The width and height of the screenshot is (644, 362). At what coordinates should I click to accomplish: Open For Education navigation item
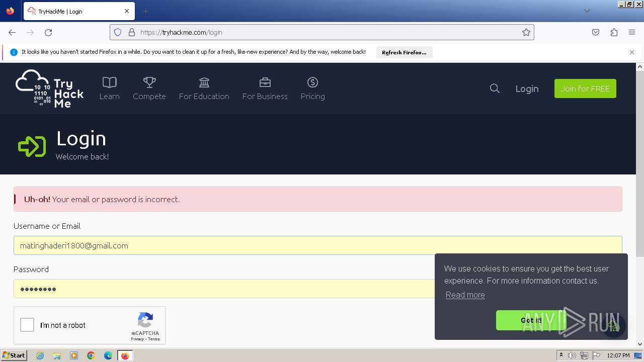coord(204,88)
